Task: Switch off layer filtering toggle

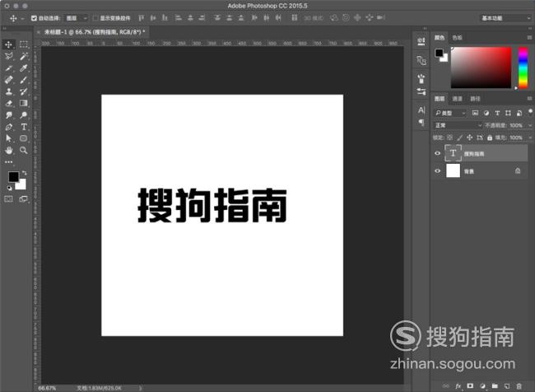Action: [x=530, y=112]
